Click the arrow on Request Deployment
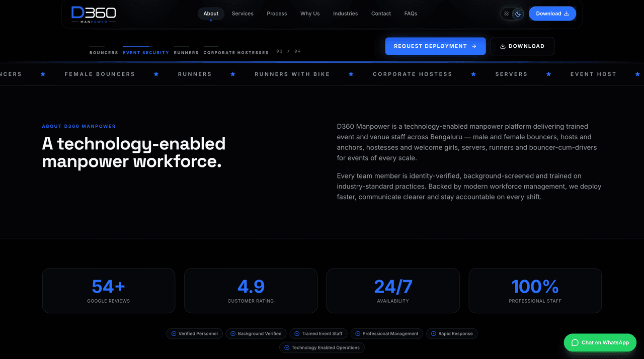The width and height of the screenshot is (644, 359). [474, 46]
